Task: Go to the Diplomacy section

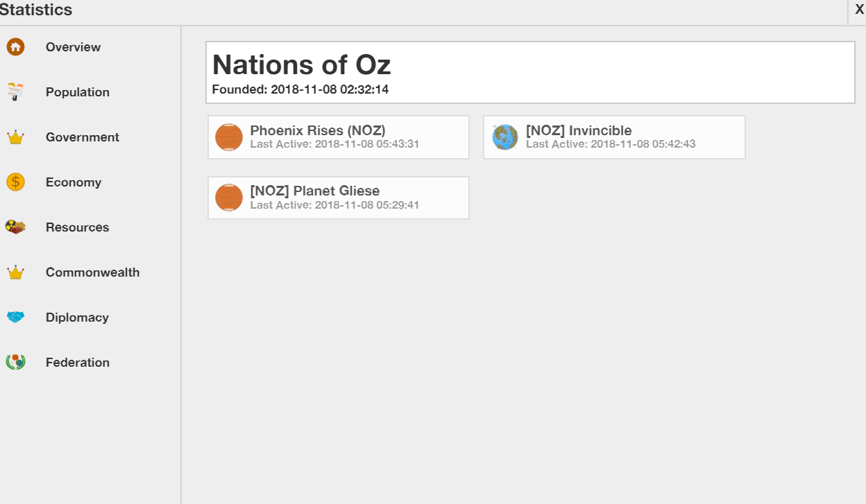Action: tap(77, 318)
